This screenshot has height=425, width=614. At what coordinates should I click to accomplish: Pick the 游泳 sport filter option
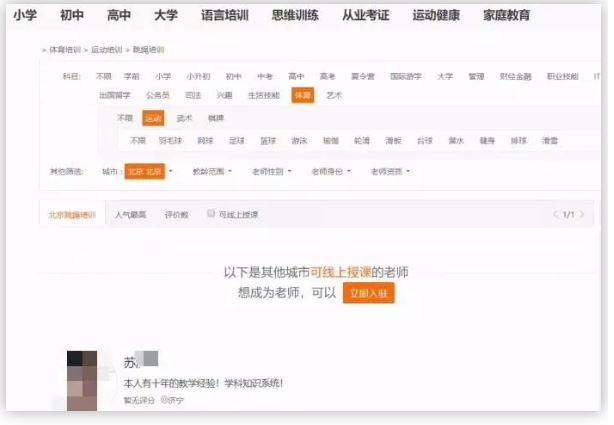pyautogui.click(x=300, y=141)
